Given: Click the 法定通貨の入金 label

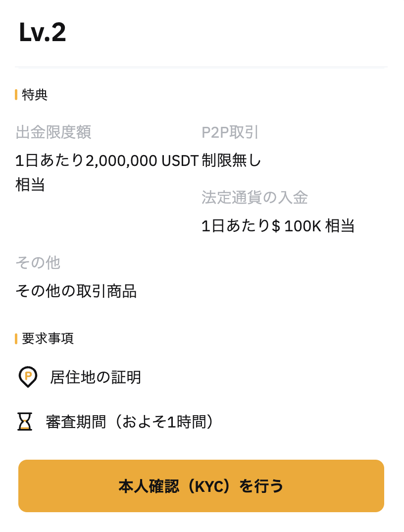Looking at the screenshot, I should click(254, 197).
